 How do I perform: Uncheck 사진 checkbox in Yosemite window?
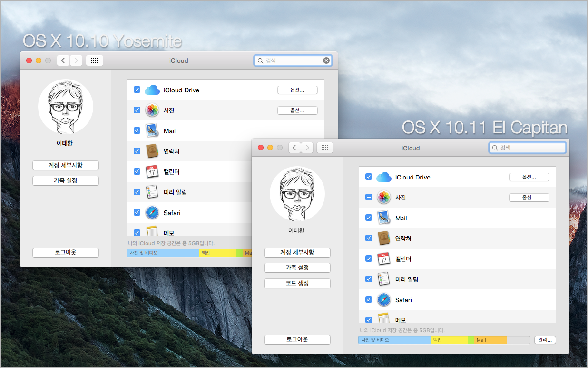(137, 110)
